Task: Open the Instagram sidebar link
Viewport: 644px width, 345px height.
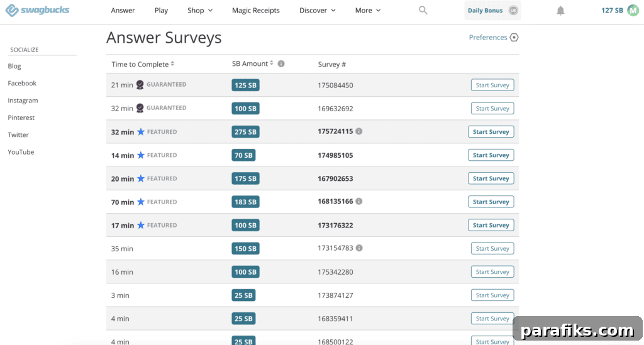Action: tap(23, 101)
